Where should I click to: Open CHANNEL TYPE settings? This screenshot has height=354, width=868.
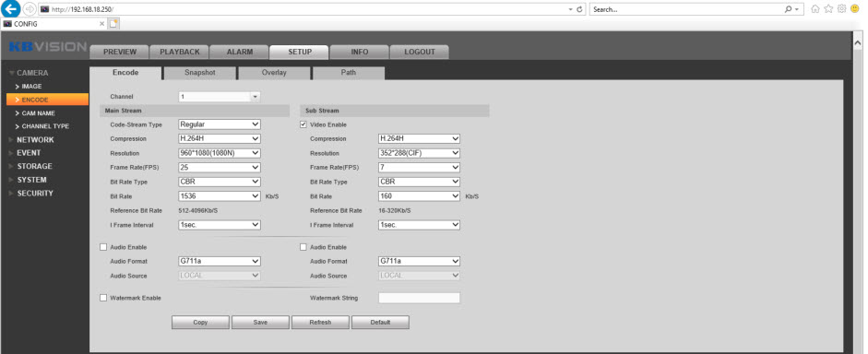click(x=45, y=126)
